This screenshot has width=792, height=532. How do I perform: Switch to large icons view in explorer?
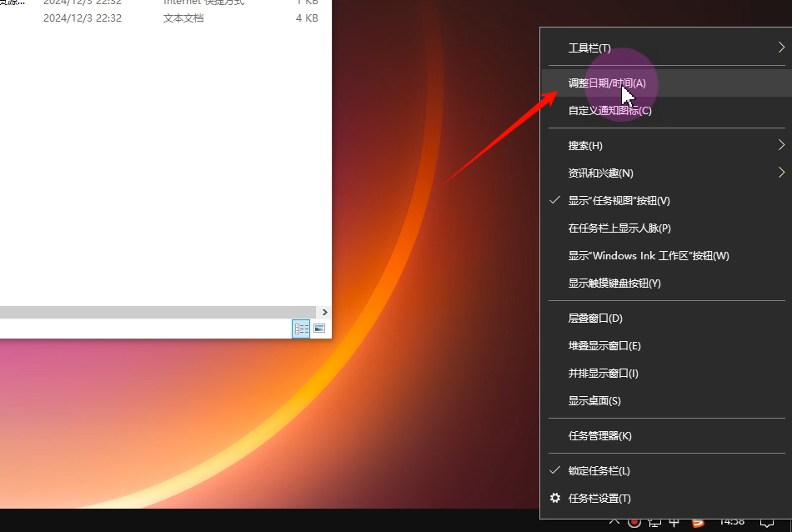click(x=318, y=329)
